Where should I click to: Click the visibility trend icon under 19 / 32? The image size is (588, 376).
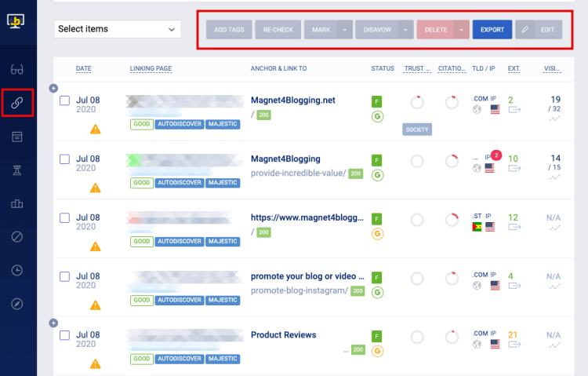554,119
